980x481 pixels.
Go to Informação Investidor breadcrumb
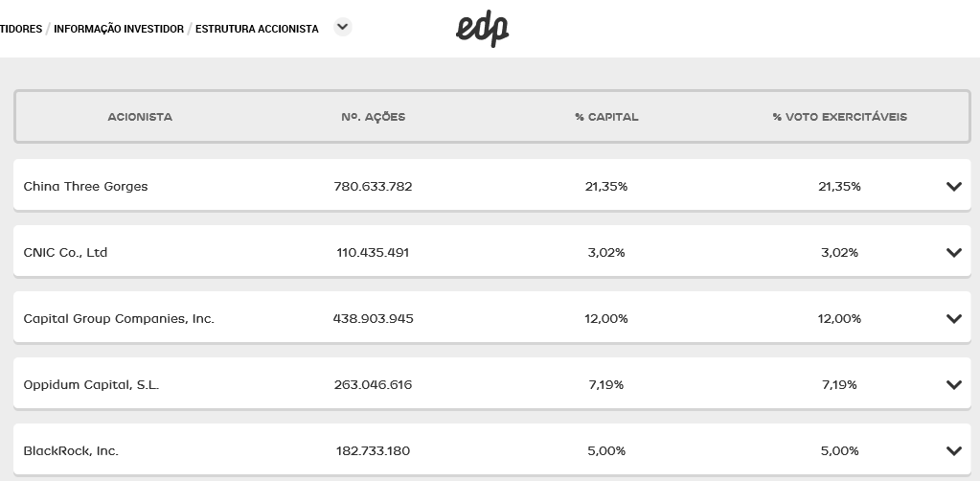coord(119,29)
